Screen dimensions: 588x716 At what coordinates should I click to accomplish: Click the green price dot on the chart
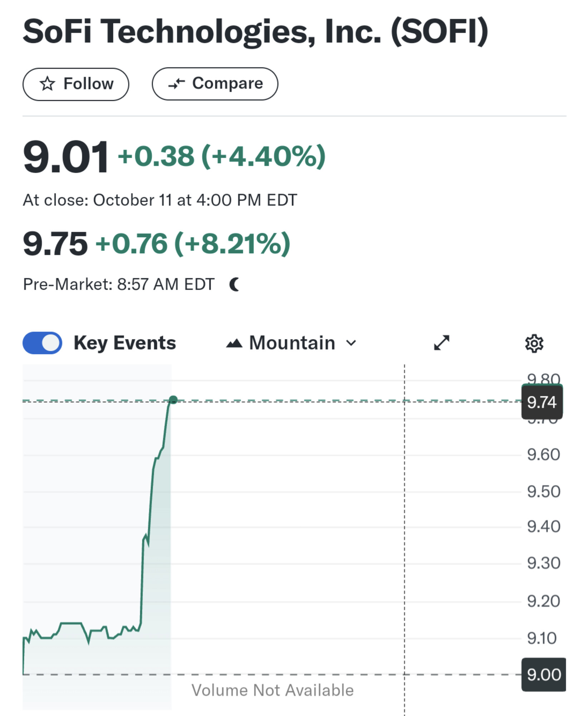tap(173, 400)
